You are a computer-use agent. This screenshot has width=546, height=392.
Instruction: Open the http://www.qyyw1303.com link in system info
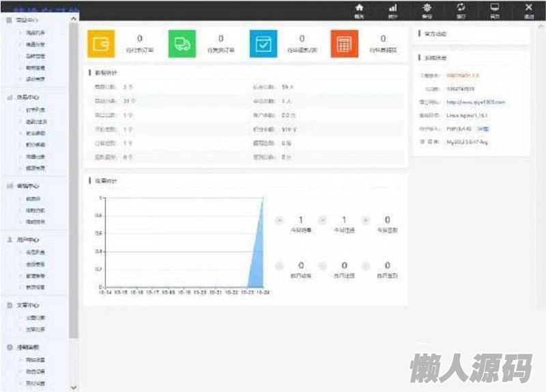pyautogui.click(x=476, y=102)
